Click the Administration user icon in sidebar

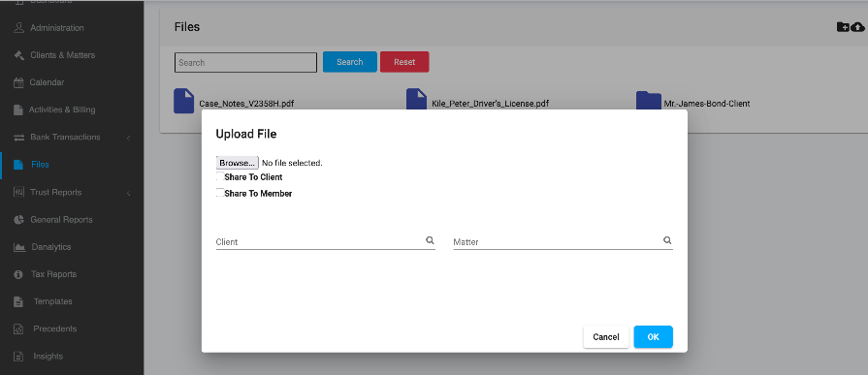(18, 28)
